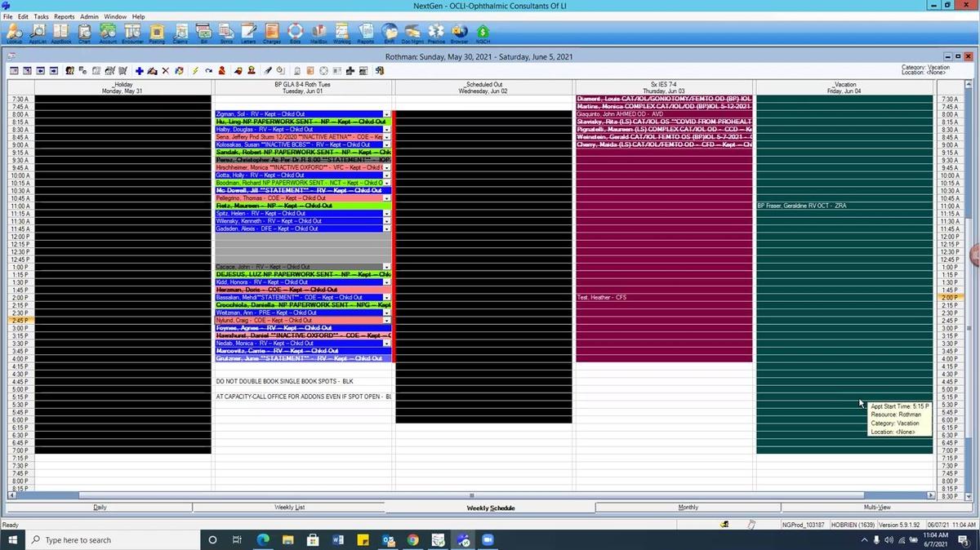
Task: Open the MailBox icon
Action: point(318,33)
